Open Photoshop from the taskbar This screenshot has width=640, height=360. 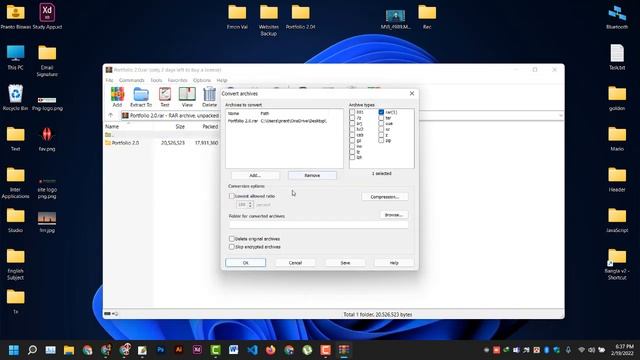click(x=160, y=350)
